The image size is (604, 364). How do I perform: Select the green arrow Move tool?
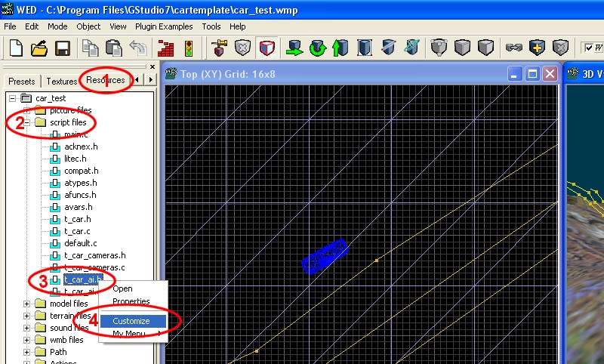click(293, 48)
